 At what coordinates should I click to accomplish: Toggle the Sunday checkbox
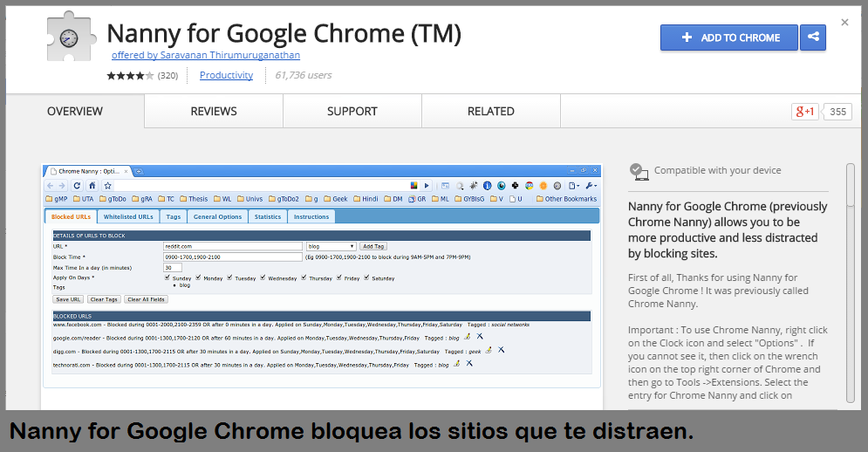[167, 277]
